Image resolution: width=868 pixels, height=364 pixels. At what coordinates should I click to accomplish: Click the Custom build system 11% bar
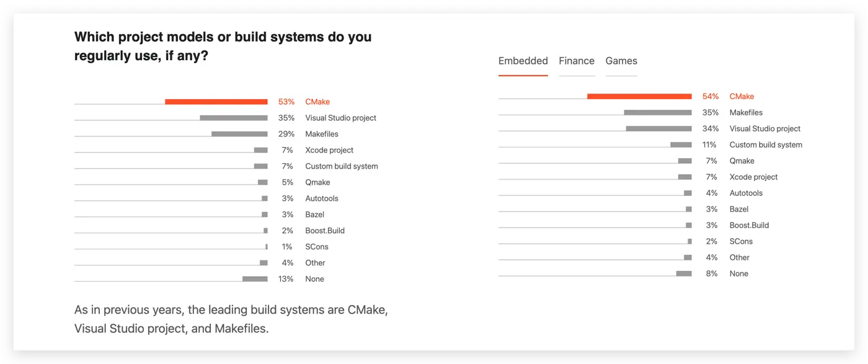(x=681, y=144)
